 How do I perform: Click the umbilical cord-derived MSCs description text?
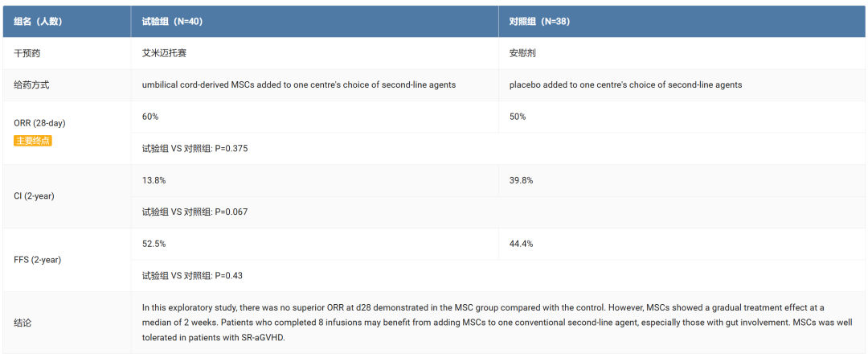click(299, 84)
